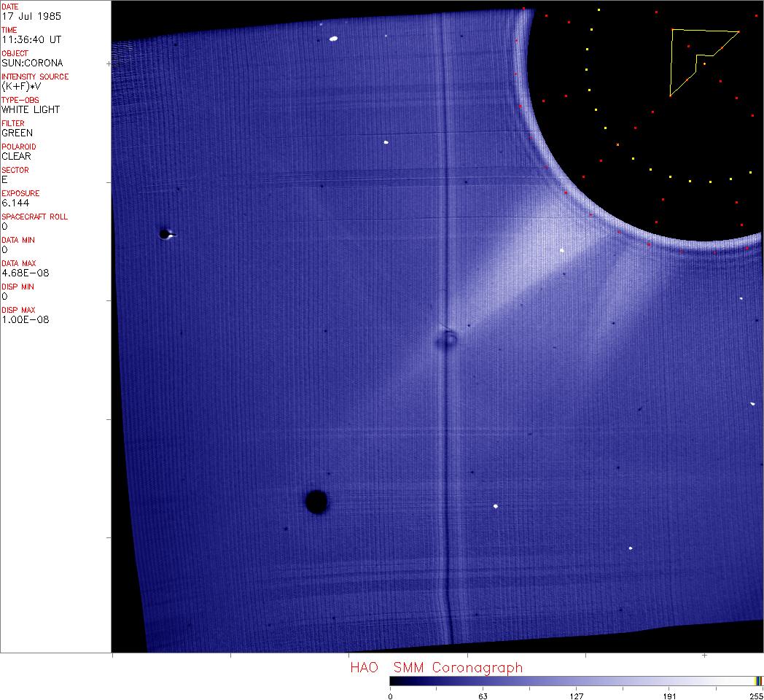Click the HAO SMM Coronagraph title
Image resolution: width=764 pixels, height=700 pixels.
point(436,667)
